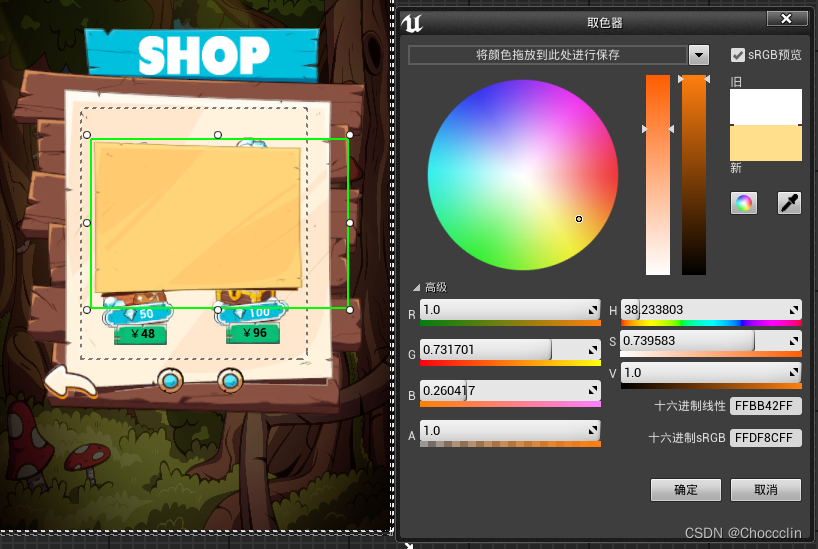Click H value spinner arrow
The width and height of the screenshot is (818, 549).
pyautogui.click(x=793, y=310)
